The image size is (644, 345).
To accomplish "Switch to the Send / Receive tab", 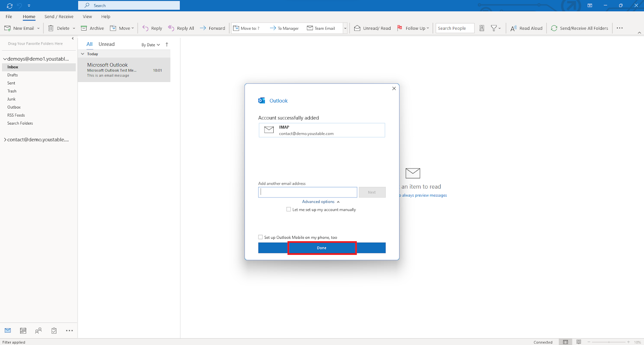I will click(x=59, y=16).
